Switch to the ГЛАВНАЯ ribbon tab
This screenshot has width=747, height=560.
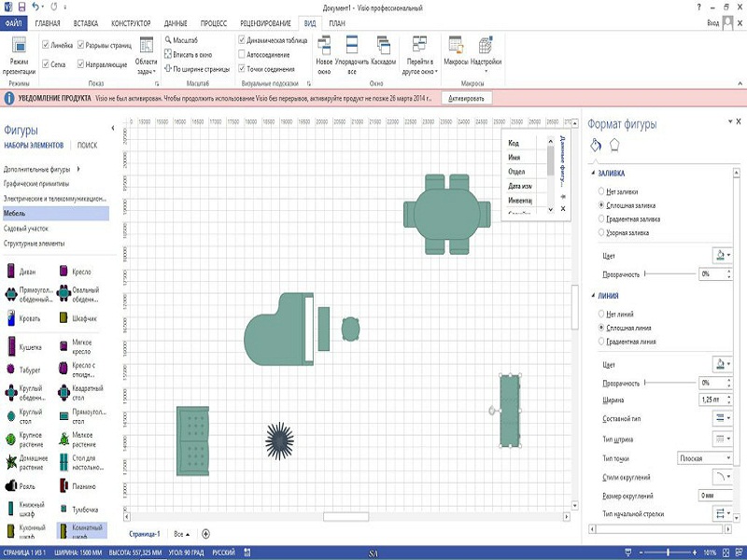pos(48,21)
